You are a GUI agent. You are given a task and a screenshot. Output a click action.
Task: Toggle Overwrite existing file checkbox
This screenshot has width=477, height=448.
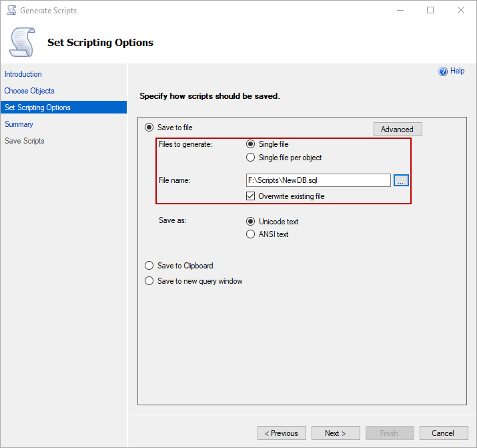[x=250, y=196]
